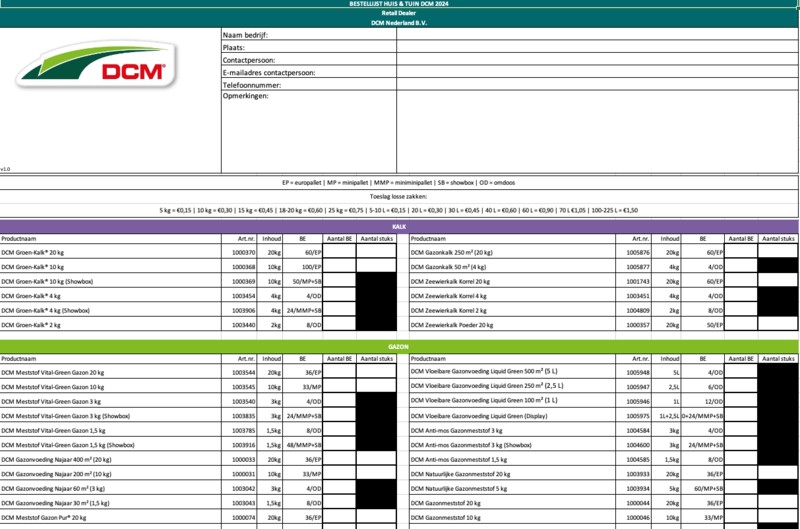Select BE value '48/MMP+SB' in Vital-Green 1,5 kg Showbox row
The image size is (800, 529).
[x=304, y=445]
